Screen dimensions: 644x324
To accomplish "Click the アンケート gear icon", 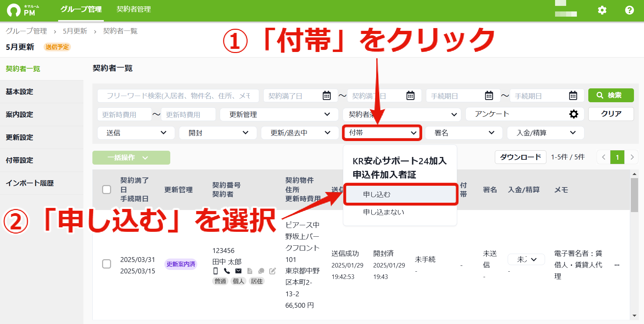I will pyautogui.click(x=574, y=114).
